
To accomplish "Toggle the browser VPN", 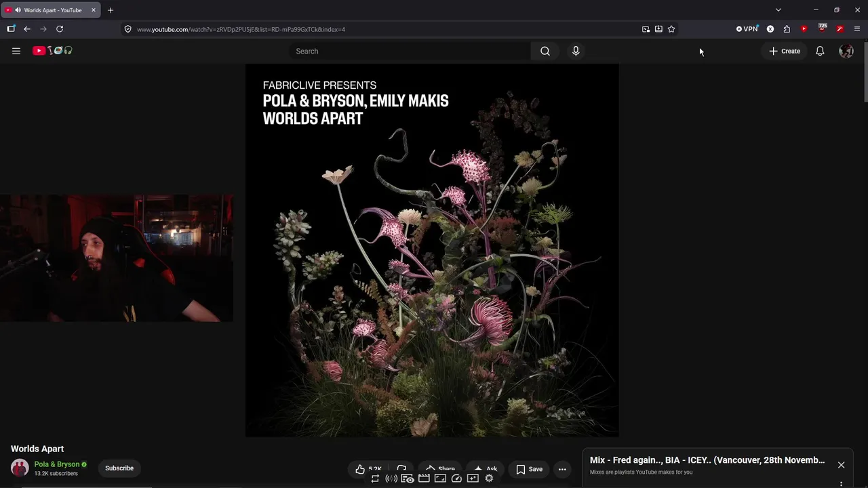I will tap(747, 29).
